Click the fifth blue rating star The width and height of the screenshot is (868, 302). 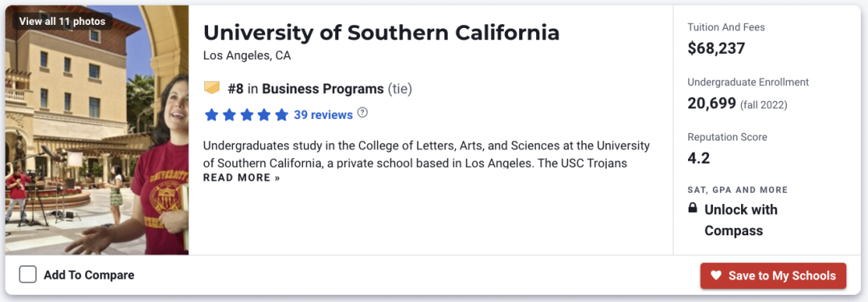[x=282, y=115]
